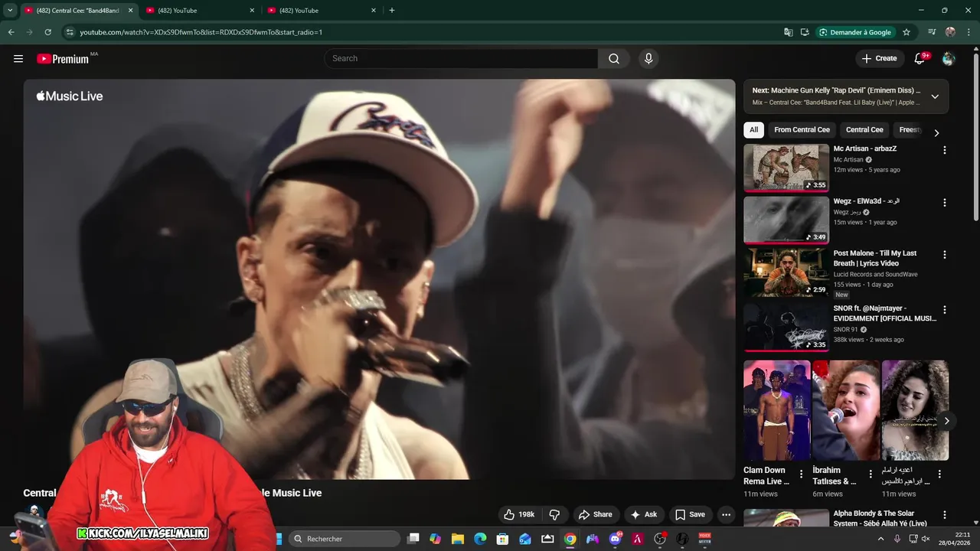Open the Chrome profile avatar
This screenshot has width=980, height=551.
950,32
